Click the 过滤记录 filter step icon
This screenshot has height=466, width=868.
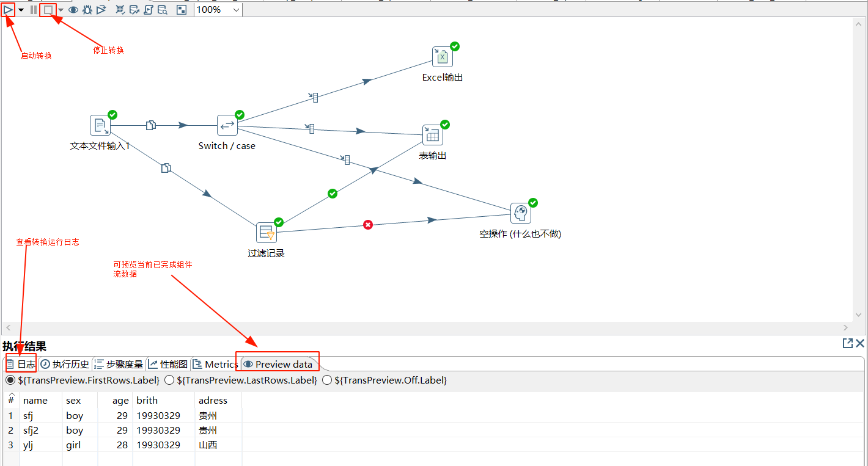pyautogui.click(x=266, y=233)
